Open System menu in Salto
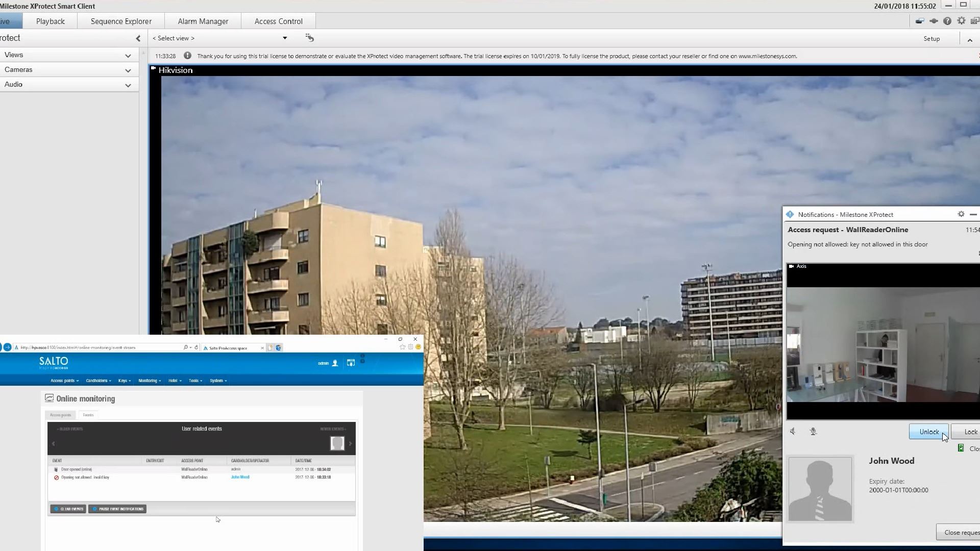The width and height of the screenshot is (980, 551). [218, 381]
